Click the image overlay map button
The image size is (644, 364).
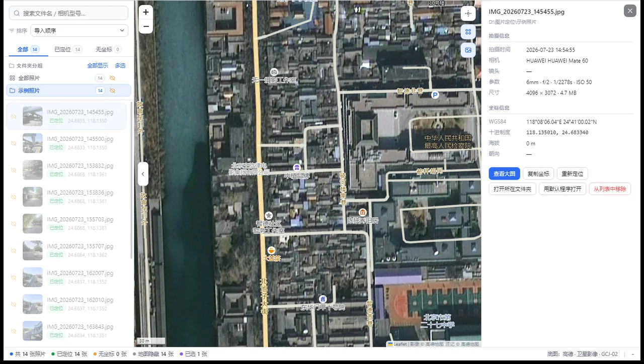[468, 50]
